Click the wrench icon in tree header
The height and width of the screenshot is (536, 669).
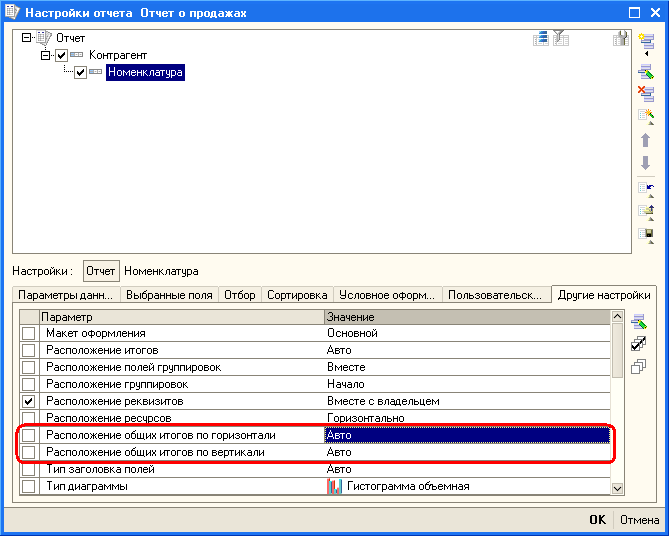[620, 38]
